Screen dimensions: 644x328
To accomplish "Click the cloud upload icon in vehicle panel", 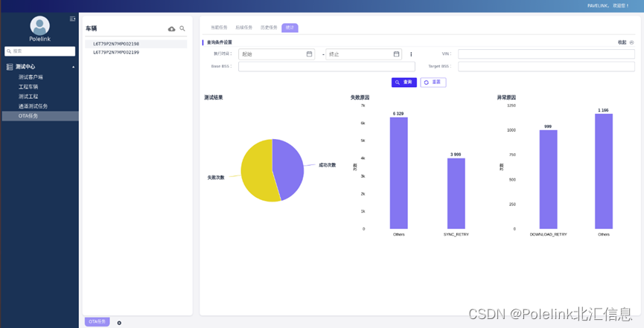I will (x=172, y=29).
